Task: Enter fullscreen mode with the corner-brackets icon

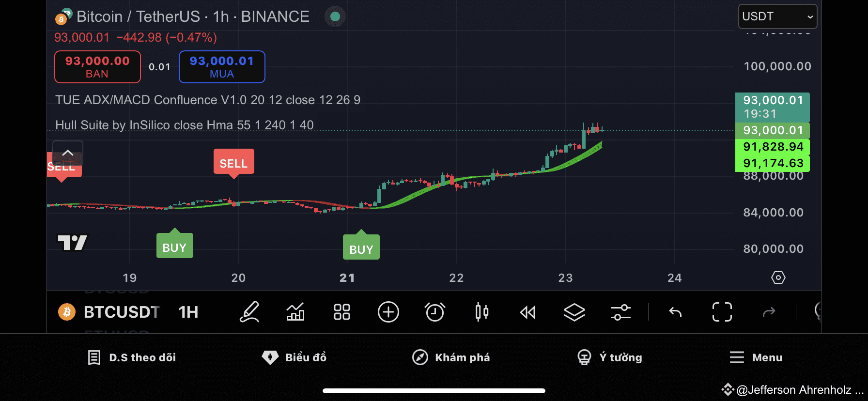Action: pyautogui.click(x=722, y=312)
